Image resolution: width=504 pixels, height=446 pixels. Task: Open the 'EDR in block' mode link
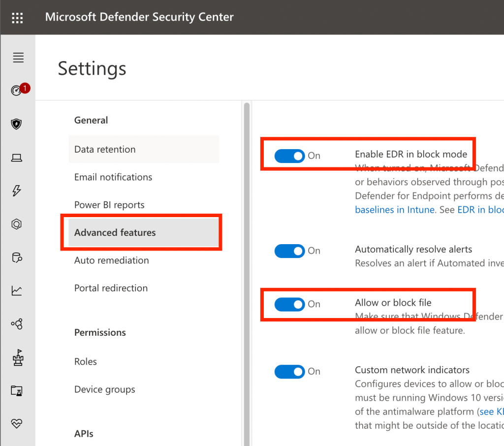click(480, 210)
